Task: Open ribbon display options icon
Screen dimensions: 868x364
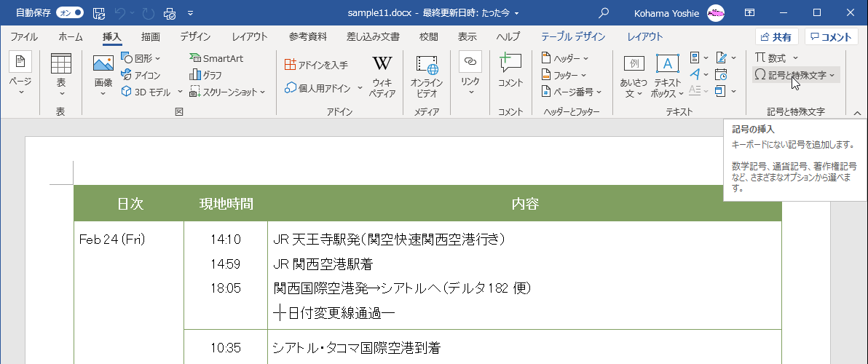Action: tap(749, 12)
